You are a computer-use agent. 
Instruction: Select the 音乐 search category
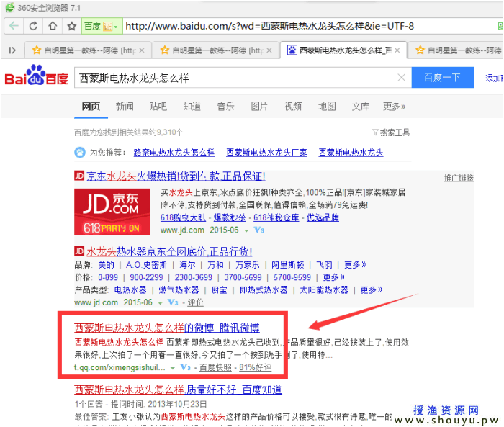pos(225,107)
